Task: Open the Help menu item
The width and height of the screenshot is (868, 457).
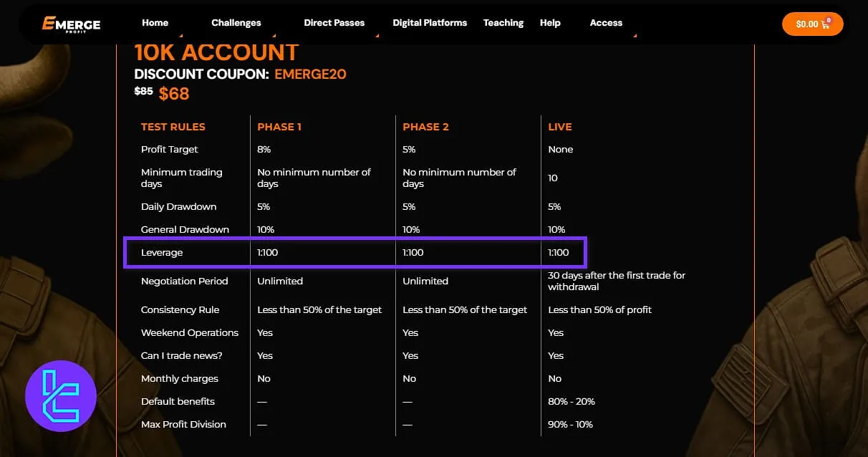Action: (x=550, y=22)
